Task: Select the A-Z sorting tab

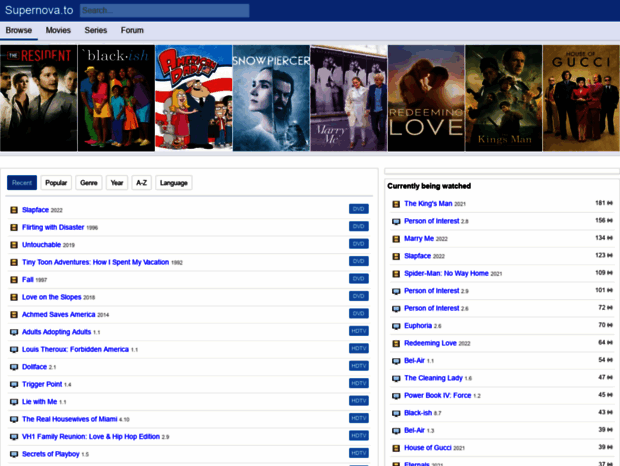Action: [x=142, y=183]
